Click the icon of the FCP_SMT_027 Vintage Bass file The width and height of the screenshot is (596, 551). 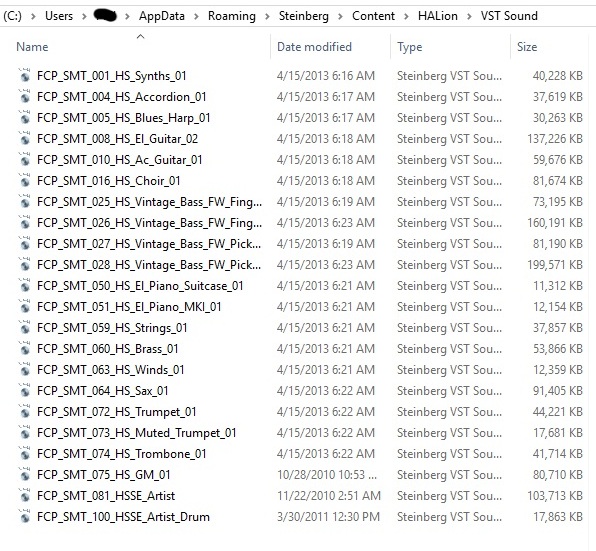tap(24, 243)
